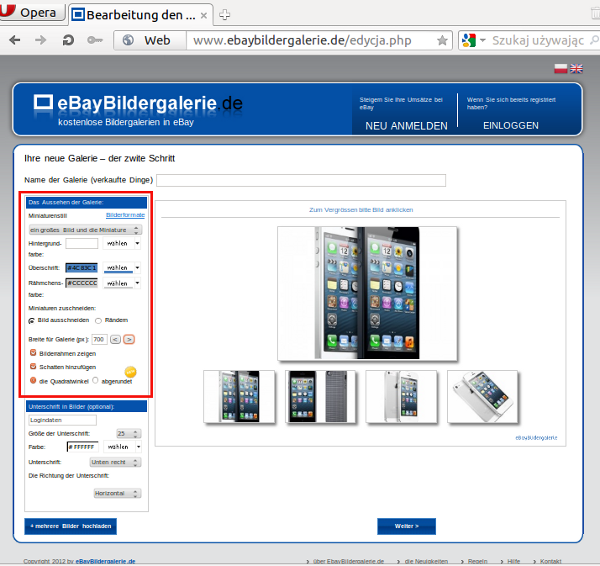Click the Opera menu button
600x566 pixels.
(x=31, y=11)
